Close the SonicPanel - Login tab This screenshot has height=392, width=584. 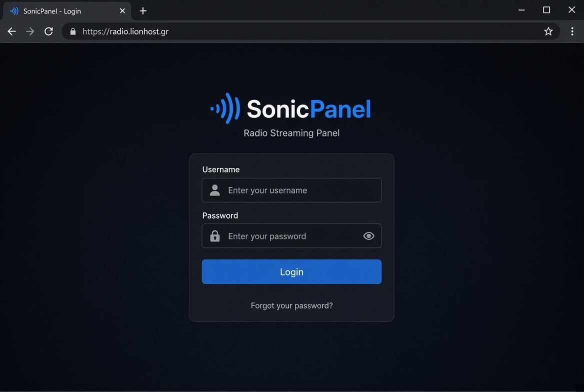point(122,11)
